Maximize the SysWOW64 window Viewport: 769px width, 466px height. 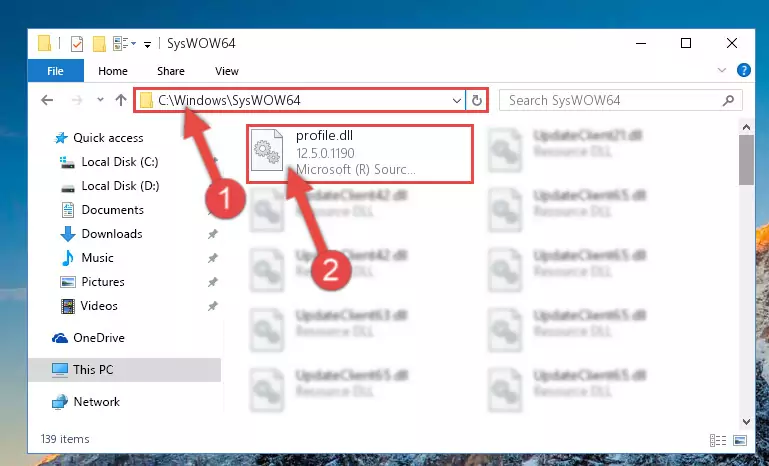tap(686, 43)
